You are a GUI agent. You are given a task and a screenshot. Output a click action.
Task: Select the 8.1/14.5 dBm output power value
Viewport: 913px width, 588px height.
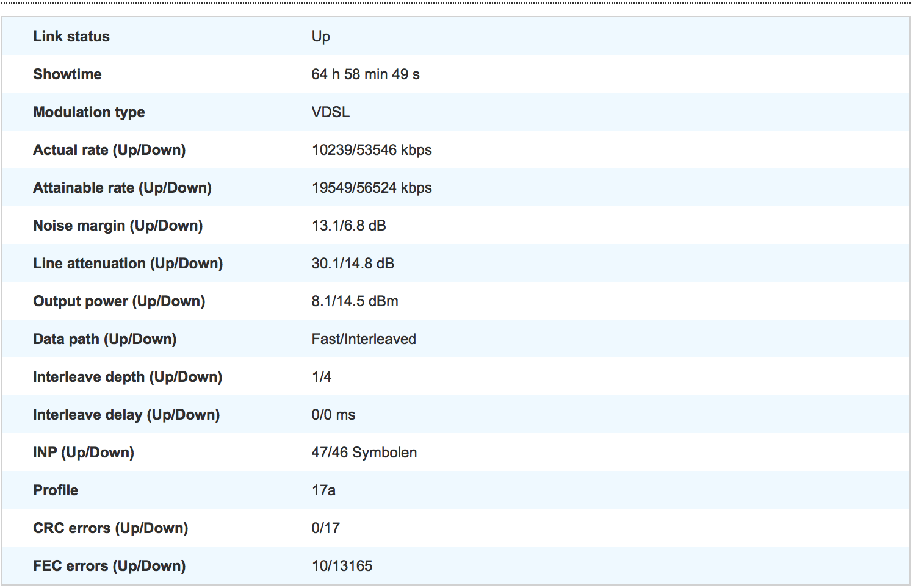coord(355,301)
